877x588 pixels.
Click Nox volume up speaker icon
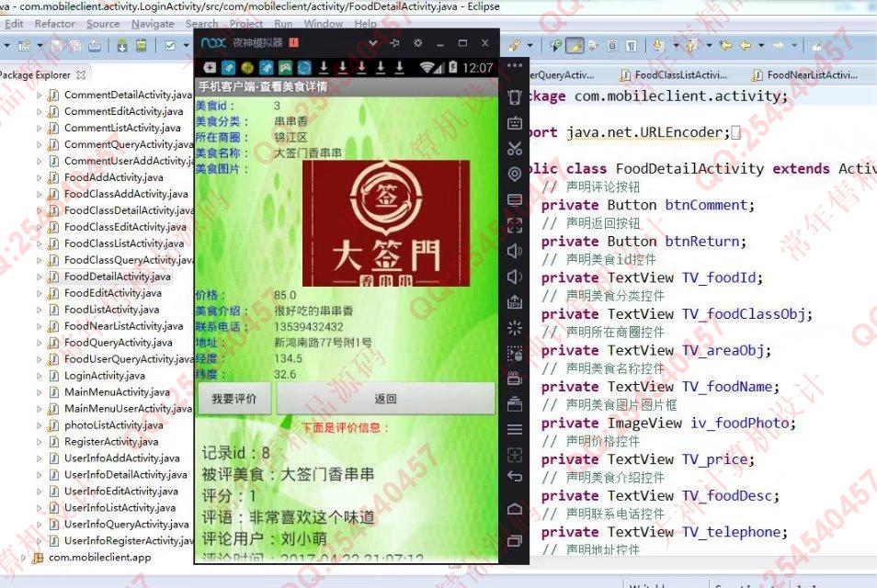tap(515, 251)
